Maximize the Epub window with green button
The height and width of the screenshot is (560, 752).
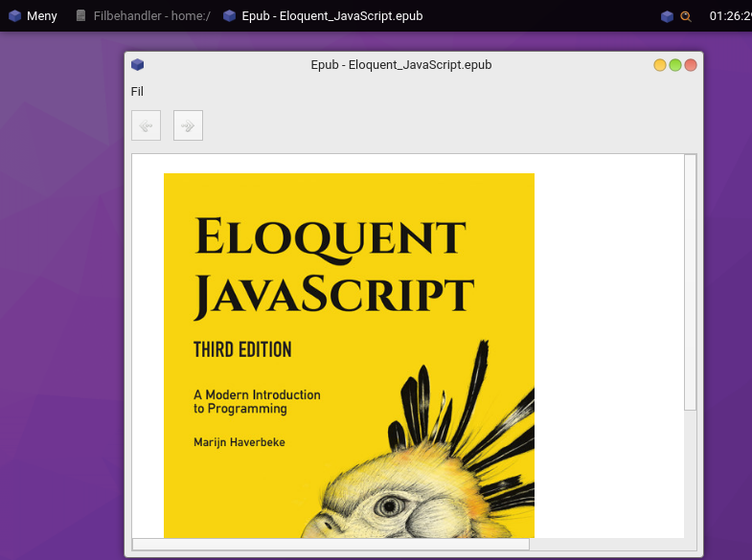pyautogui.click(x=675, y=65)
